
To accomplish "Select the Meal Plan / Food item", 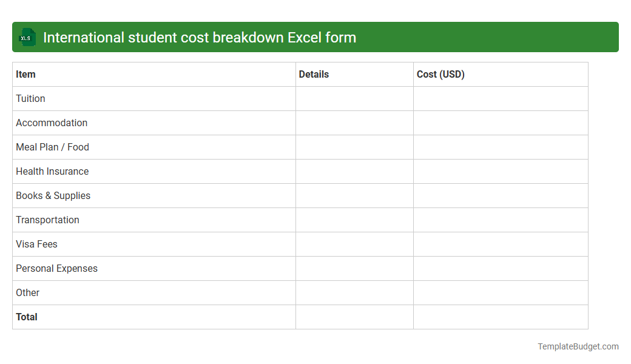I will (x=52, y=147).
